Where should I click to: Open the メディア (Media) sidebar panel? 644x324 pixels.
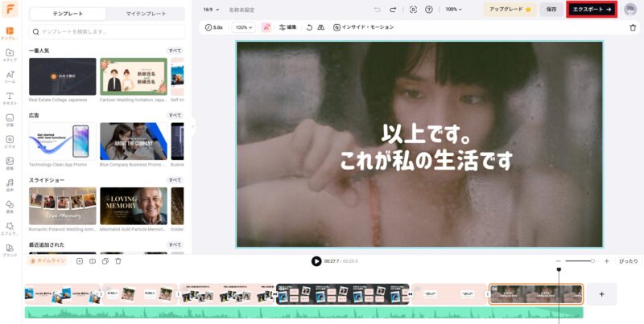click(10, 53)
